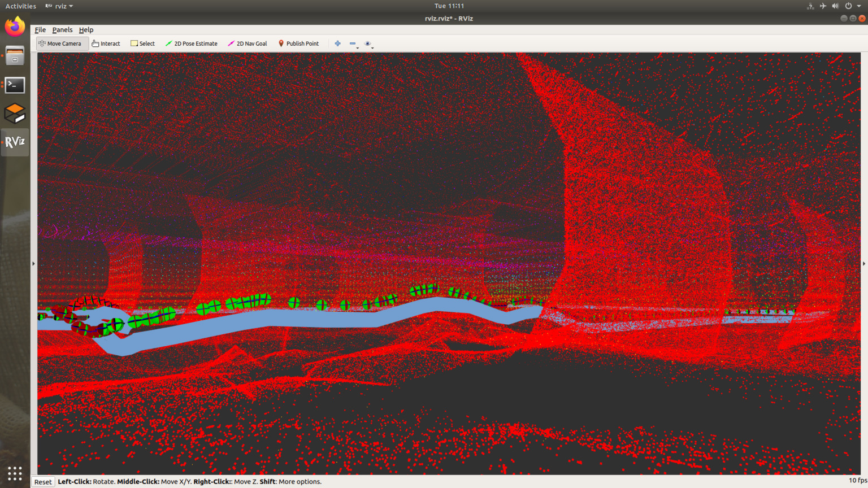This screenshot has height=488, width=868.
Task: Open the remove-tool dropdown arrow
Action: click(358, 48)
